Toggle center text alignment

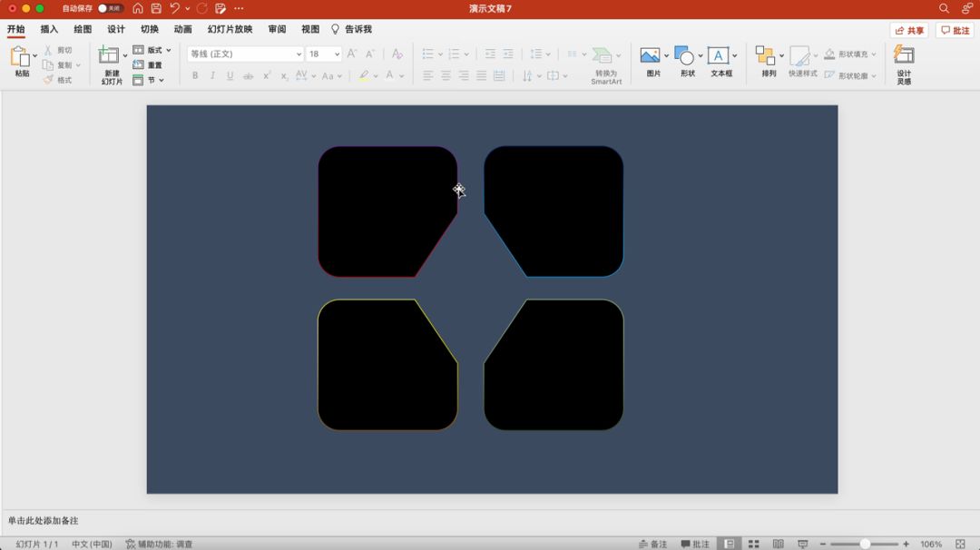446,75
